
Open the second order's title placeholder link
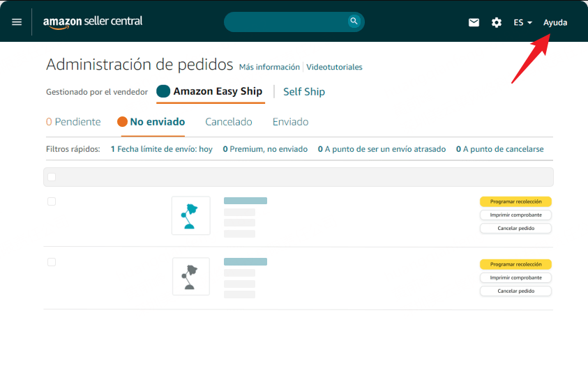coord(246,261)
